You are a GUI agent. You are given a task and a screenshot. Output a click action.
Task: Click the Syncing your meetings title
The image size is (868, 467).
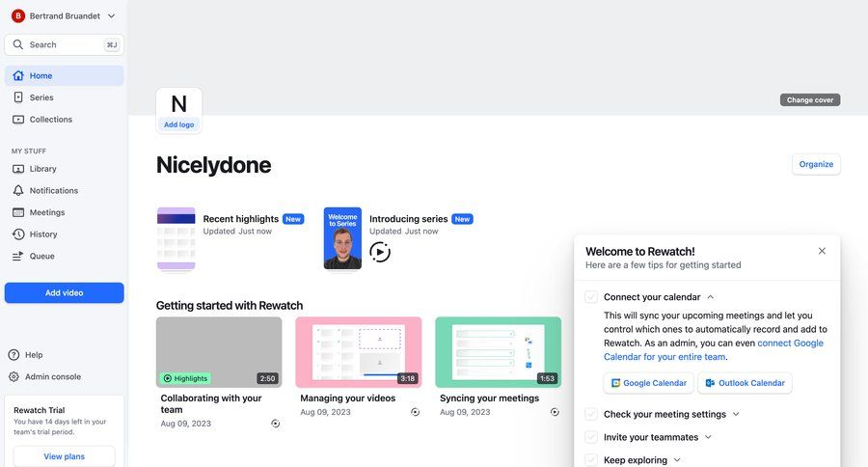(489, 398)
